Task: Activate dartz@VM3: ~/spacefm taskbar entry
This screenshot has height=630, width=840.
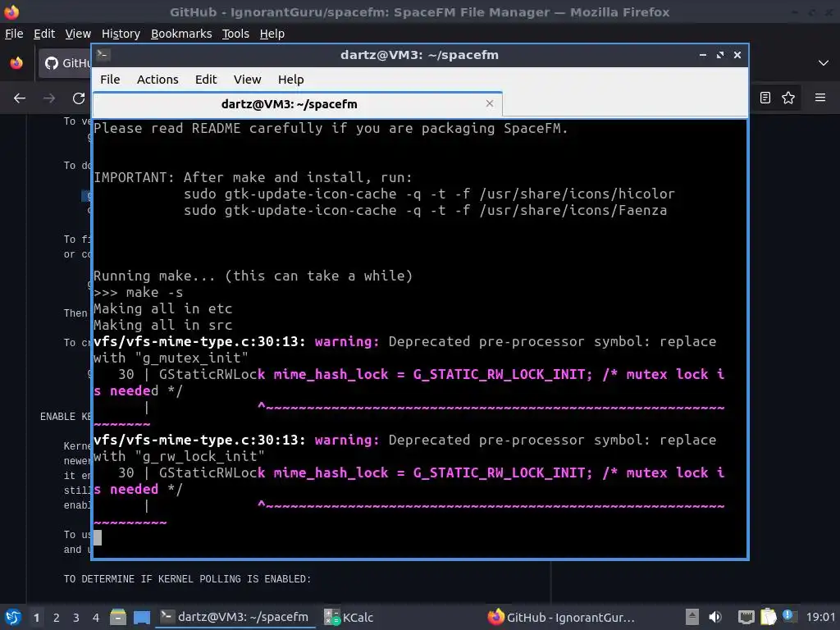Action: click(235, 617)
